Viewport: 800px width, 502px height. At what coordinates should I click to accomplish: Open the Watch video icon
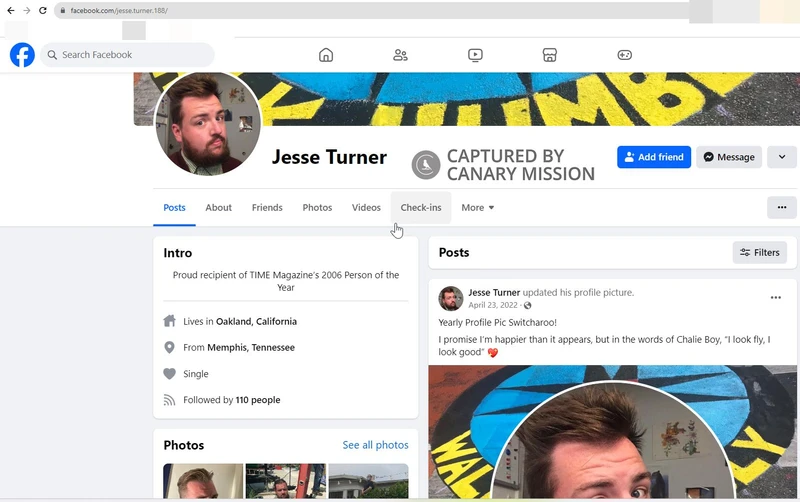tap(475, 55)
